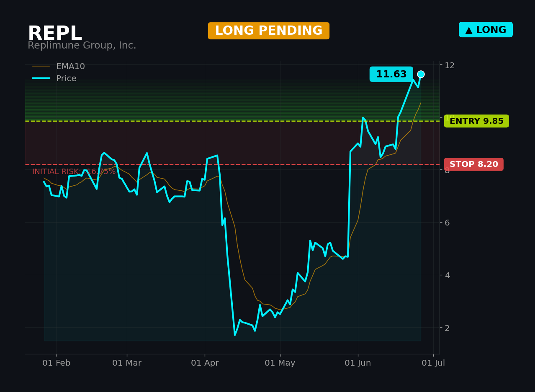Screen dimensions: 535x392
Task: Click the 01 May x-axis label
Action: tap(280, 363)
